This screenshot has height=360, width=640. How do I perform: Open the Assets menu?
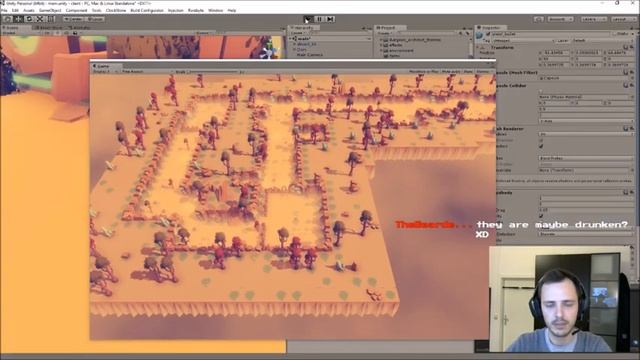[x=29, y=10]
